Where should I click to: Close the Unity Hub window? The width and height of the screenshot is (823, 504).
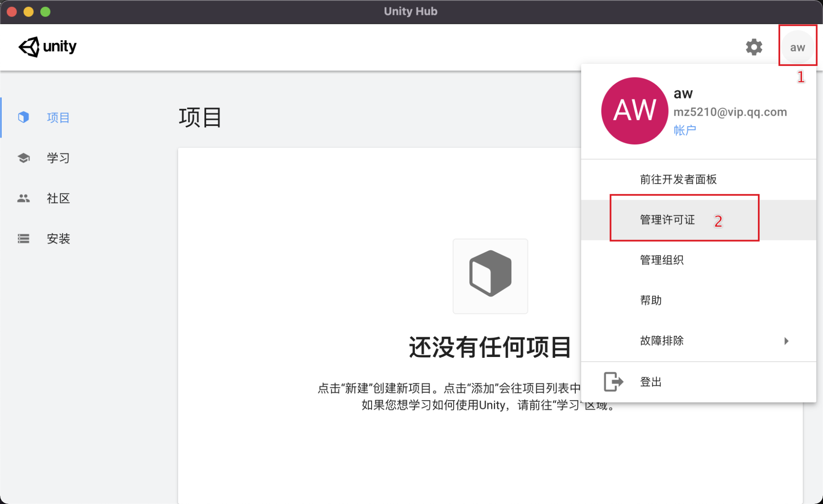click(12, 12)
